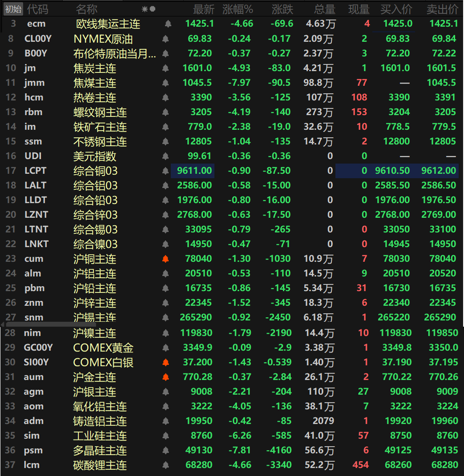This screenshot has width=464, height=476.
Task: Click the alert bell for 综合镍03
Action: point(165,244)
